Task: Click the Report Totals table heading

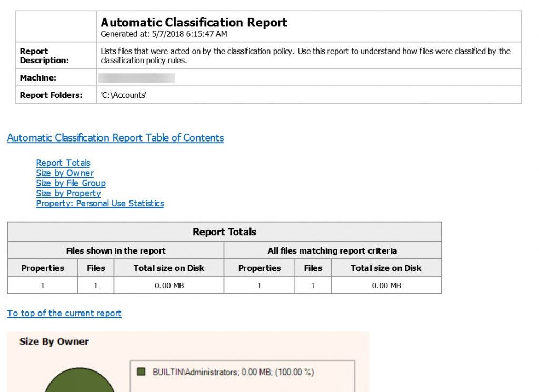Action: pos(224,232)
